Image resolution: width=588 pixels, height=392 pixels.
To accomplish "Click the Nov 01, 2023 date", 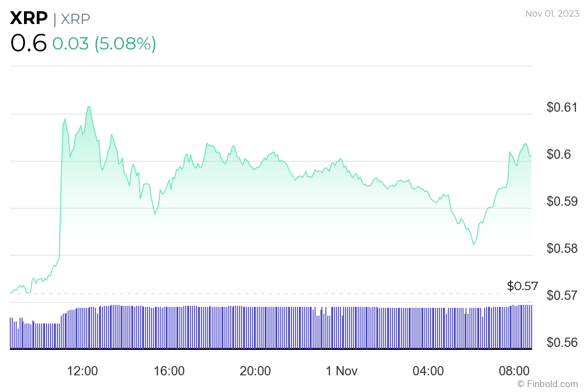I will point(551,14).
